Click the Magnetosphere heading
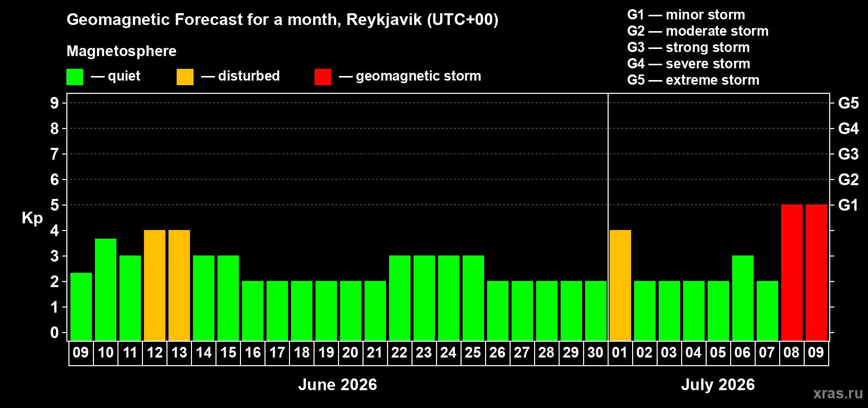The height and width of the screenshot is (408, 868). pos(122,51)
